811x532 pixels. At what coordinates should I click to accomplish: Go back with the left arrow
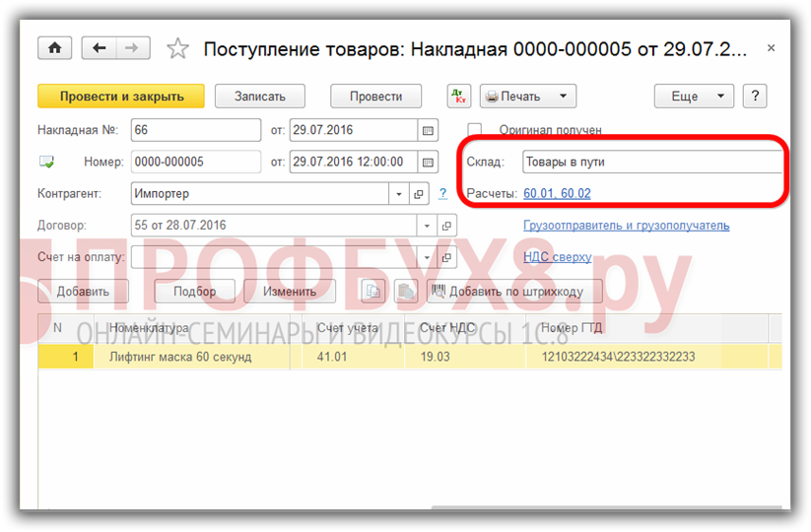click(x=99, y=47)
